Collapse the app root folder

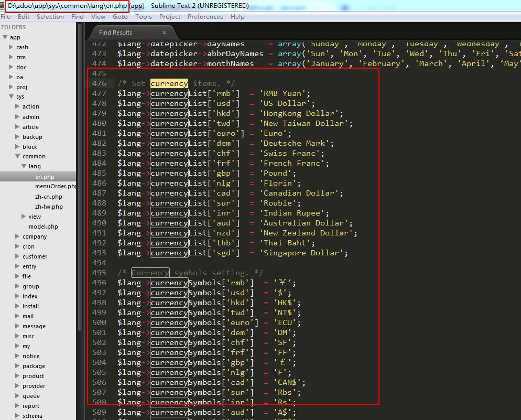point(5,37)
